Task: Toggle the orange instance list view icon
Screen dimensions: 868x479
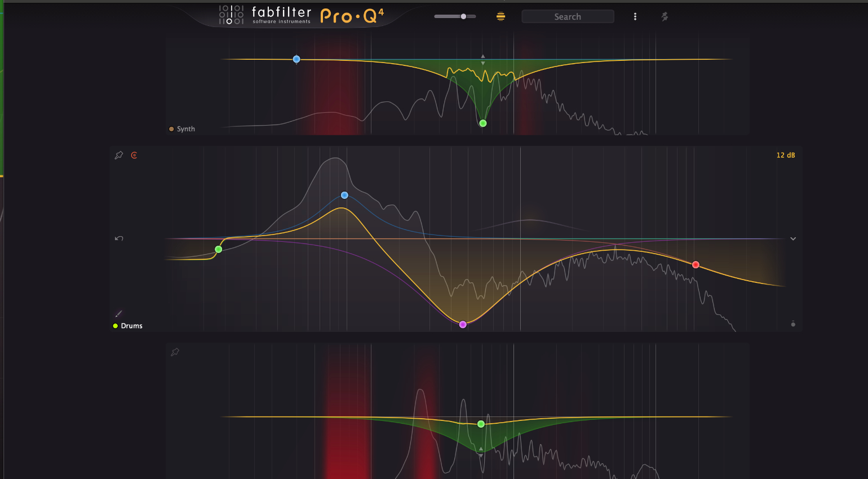Action: tap(501, 17)
